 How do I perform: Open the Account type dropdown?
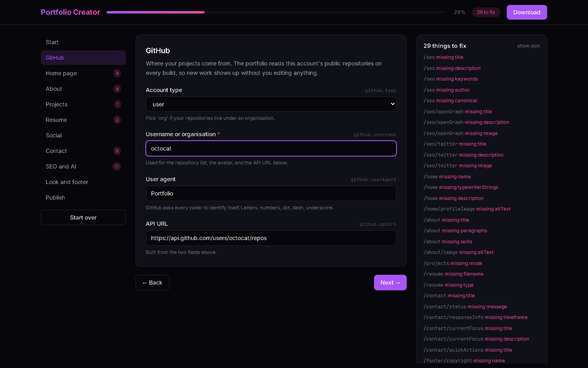click(x=271, y=104)
